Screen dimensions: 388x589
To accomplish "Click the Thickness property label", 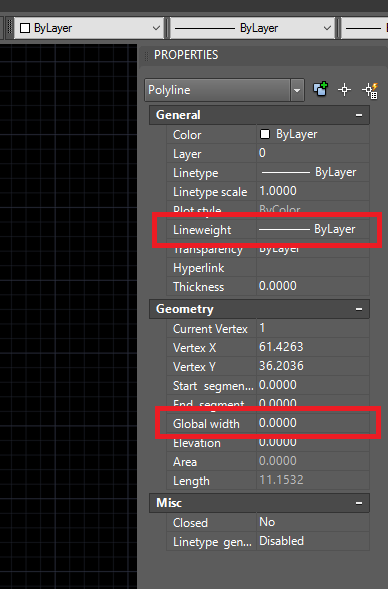I will coord(198,287).
